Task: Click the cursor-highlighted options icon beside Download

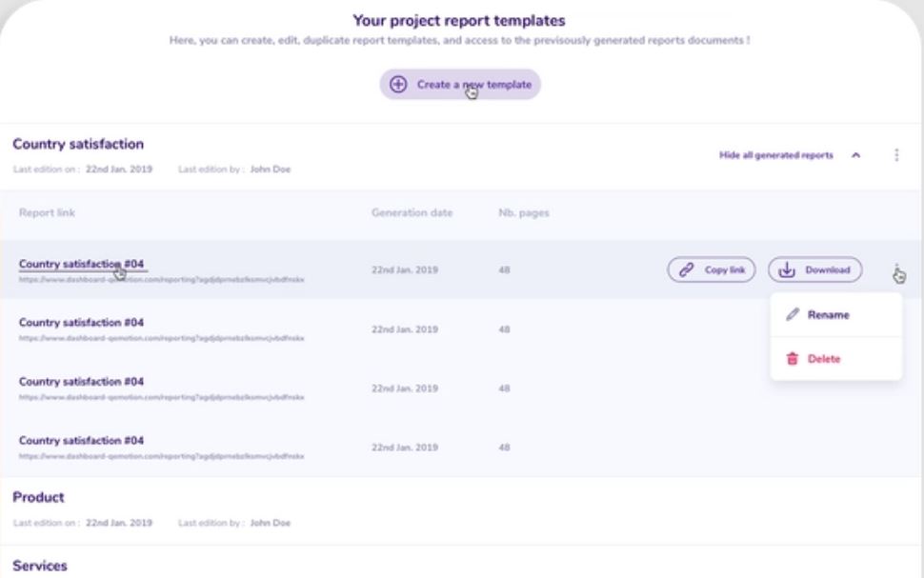Action: click(x=896, y=271)
